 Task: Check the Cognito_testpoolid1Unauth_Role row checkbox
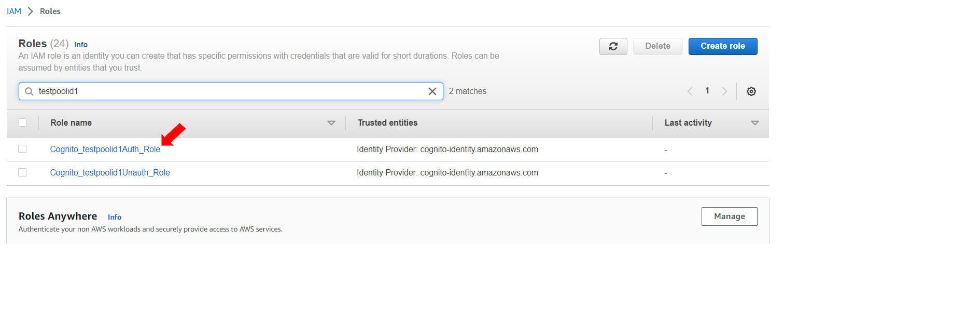pos(22,172)
